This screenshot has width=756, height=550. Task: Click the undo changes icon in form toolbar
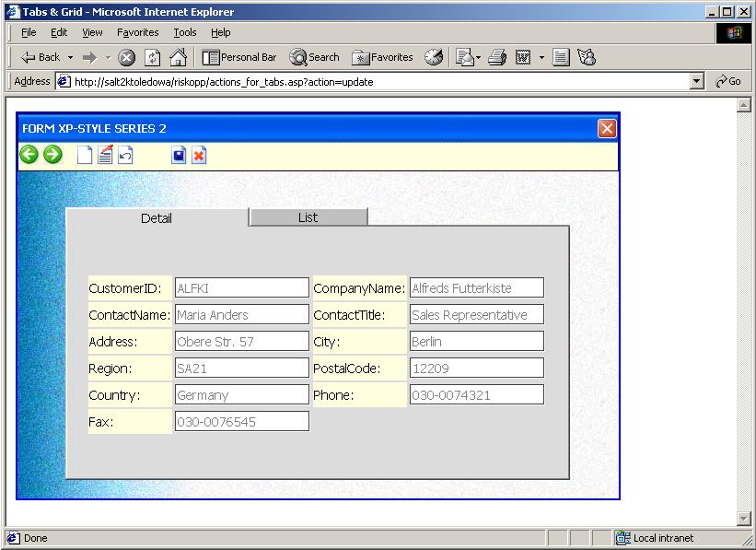pos(125,156)
